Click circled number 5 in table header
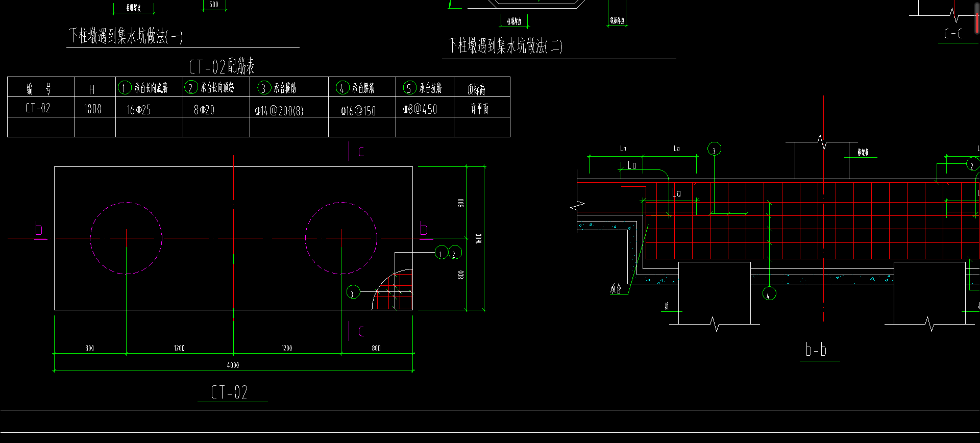This screenshot has width=980, height=443. 409,88
